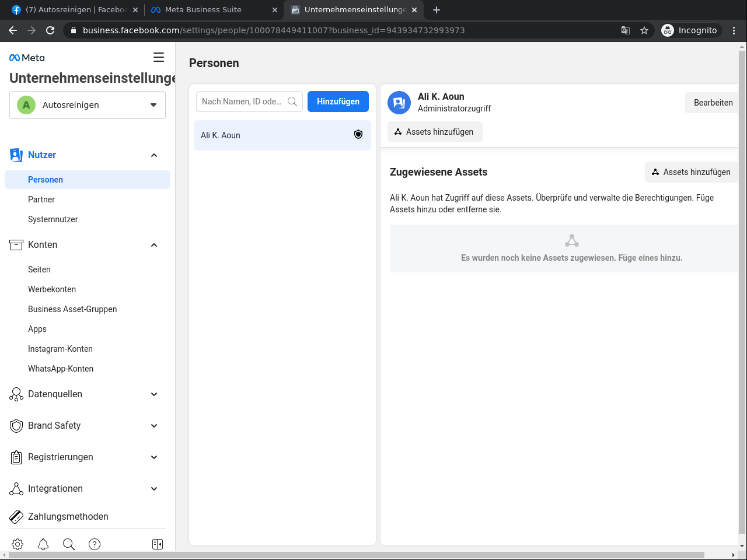The image size is (747, 560).
Task: Click the Nutzer section icon
Action: point(16,155)
